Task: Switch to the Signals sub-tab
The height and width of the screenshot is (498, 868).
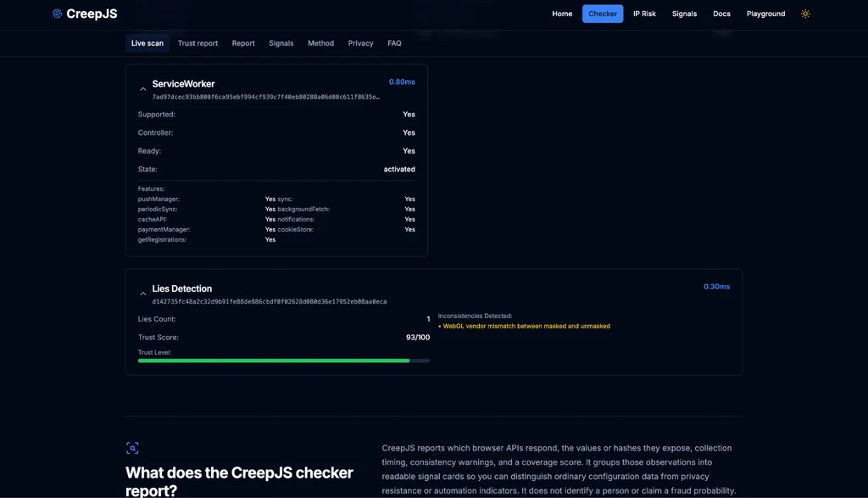Action: point(281,43)
